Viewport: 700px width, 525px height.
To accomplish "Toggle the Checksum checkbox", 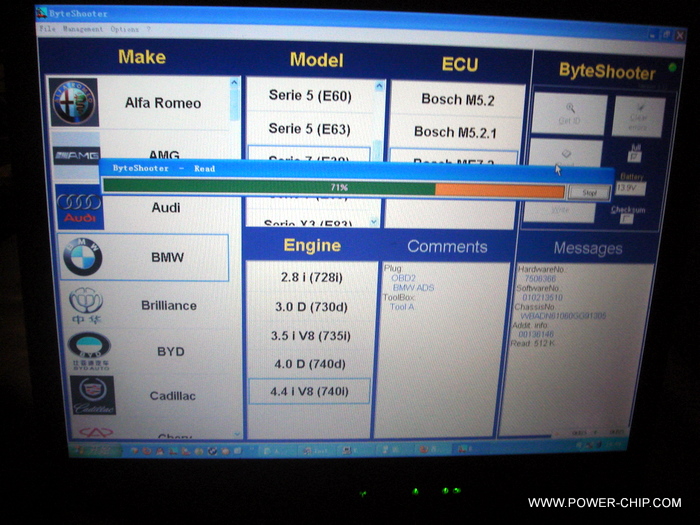I will click(x=627, y=218).
